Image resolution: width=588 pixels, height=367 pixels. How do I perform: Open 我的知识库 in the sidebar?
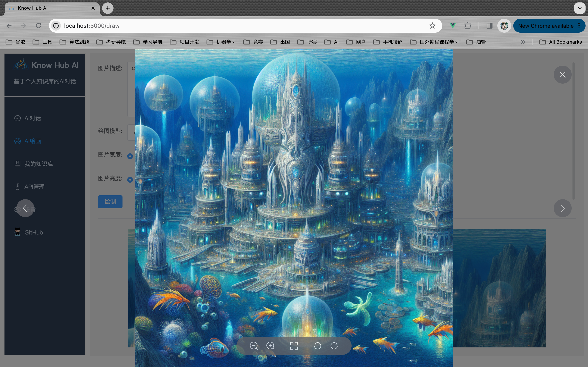click(38, 164)
